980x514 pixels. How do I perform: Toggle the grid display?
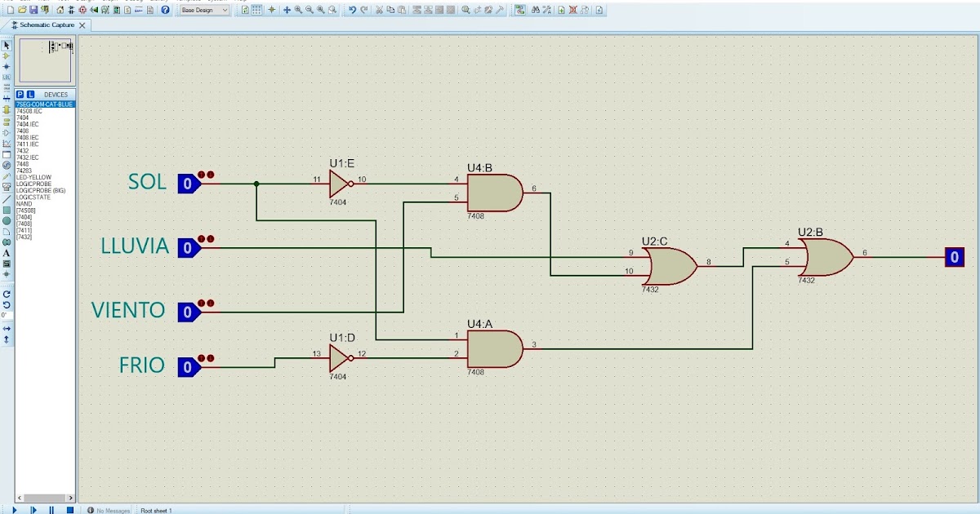pyautogui.click(x=255, y=10)
